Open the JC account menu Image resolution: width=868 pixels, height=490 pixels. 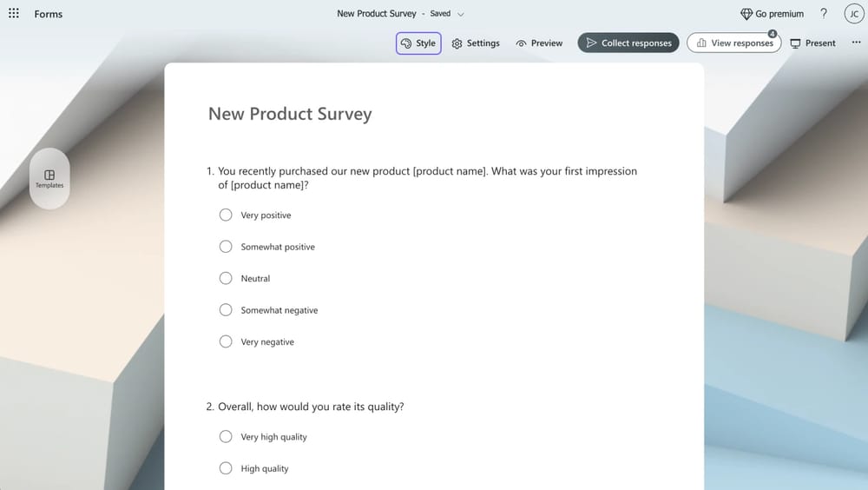click(x=852, y=14)
